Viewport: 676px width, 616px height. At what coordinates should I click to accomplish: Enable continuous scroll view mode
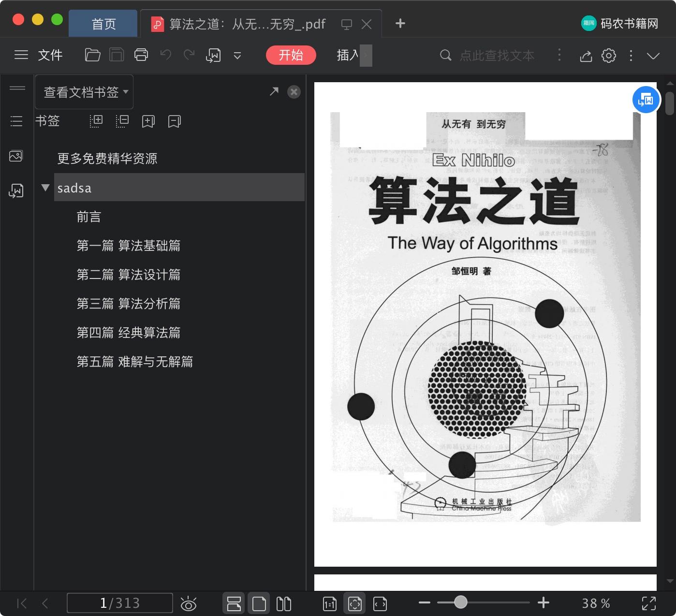[234, 603]
